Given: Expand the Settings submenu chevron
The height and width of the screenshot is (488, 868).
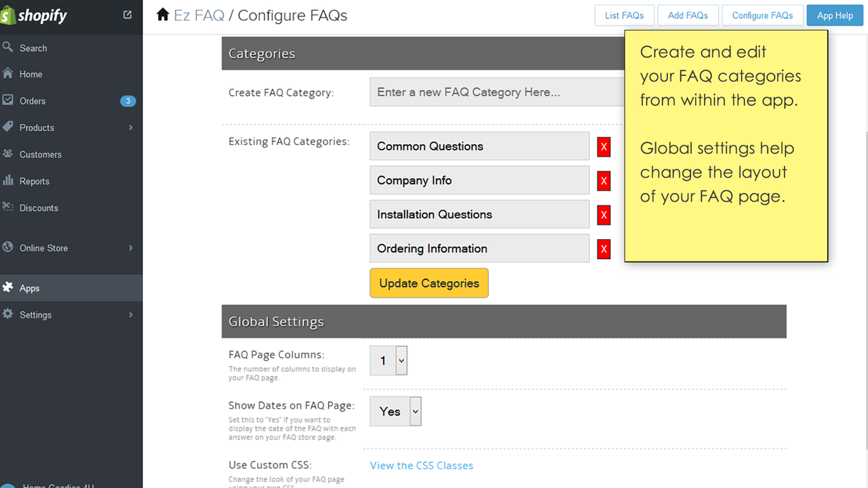Looking at the screenshot, I should pos(131,314).
